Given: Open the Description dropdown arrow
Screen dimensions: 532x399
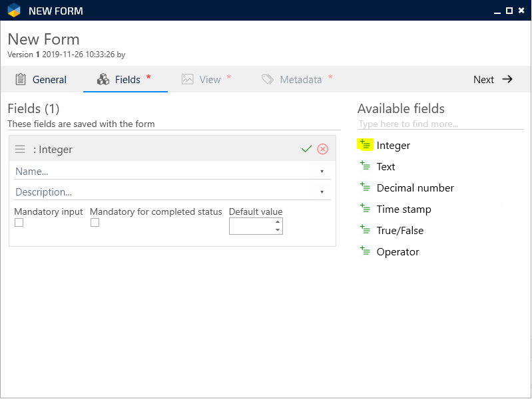Looking at the screenshot, I should click(322, 192).
